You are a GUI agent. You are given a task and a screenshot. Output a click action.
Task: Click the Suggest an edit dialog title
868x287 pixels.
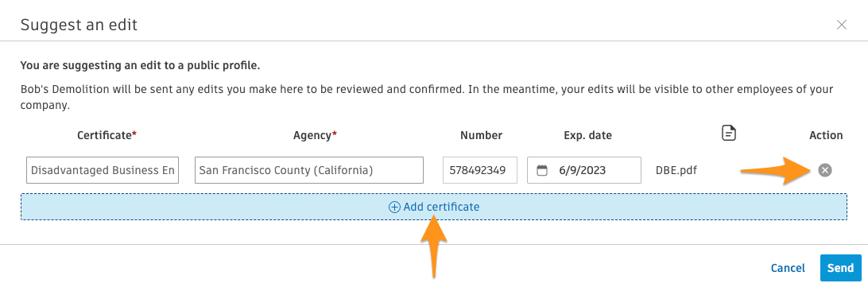(79, 25)
